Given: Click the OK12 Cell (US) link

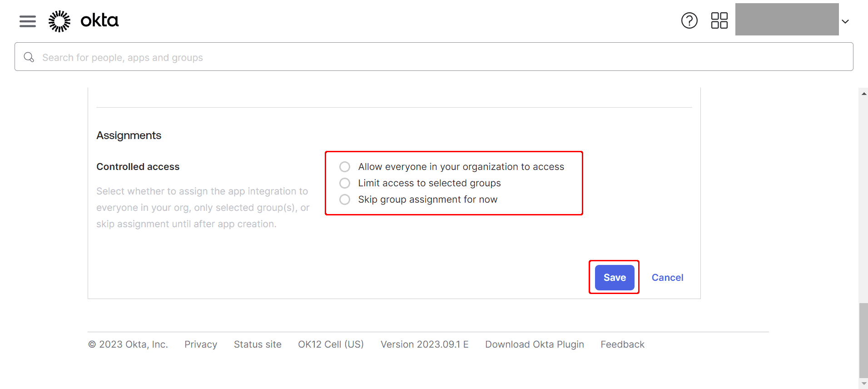Looking at the screenshot, I should 331,344.
